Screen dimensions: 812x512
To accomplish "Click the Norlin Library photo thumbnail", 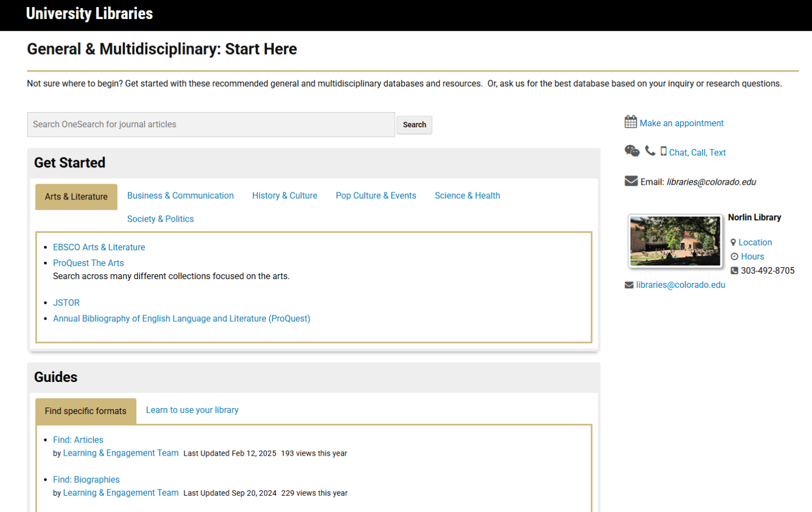I will click(675, 241).
